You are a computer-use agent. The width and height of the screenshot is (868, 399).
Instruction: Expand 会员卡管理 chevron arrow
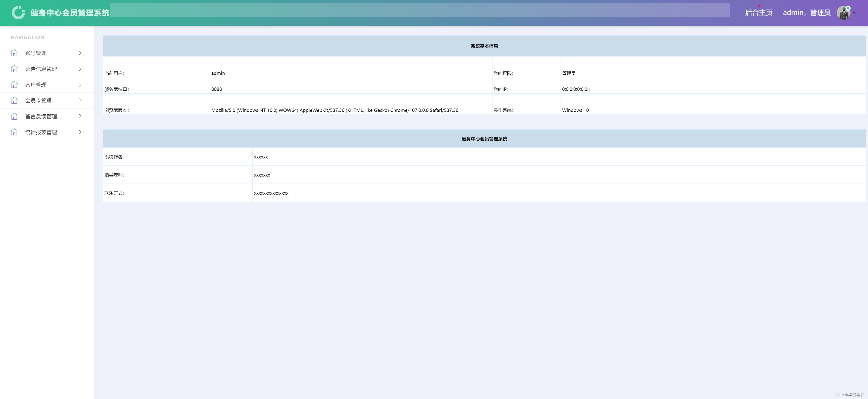[80, 101]
